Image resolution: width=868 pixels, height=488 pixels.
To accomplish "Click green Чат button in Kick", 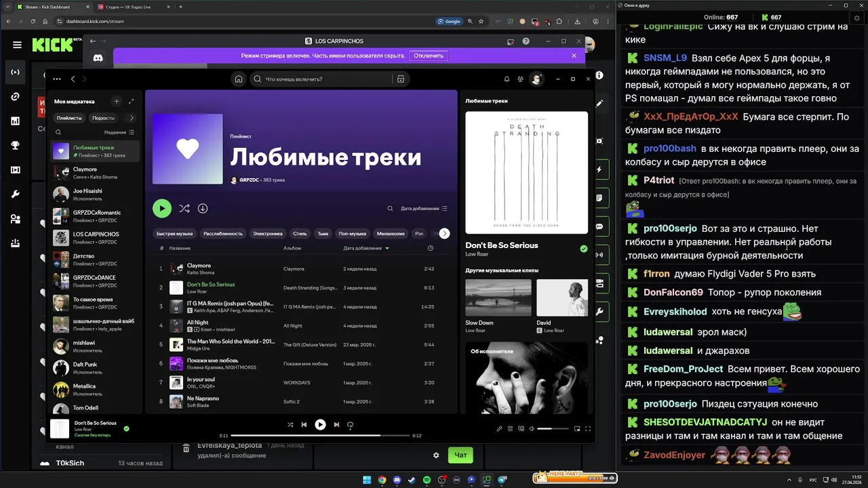I will pos(460,455).
